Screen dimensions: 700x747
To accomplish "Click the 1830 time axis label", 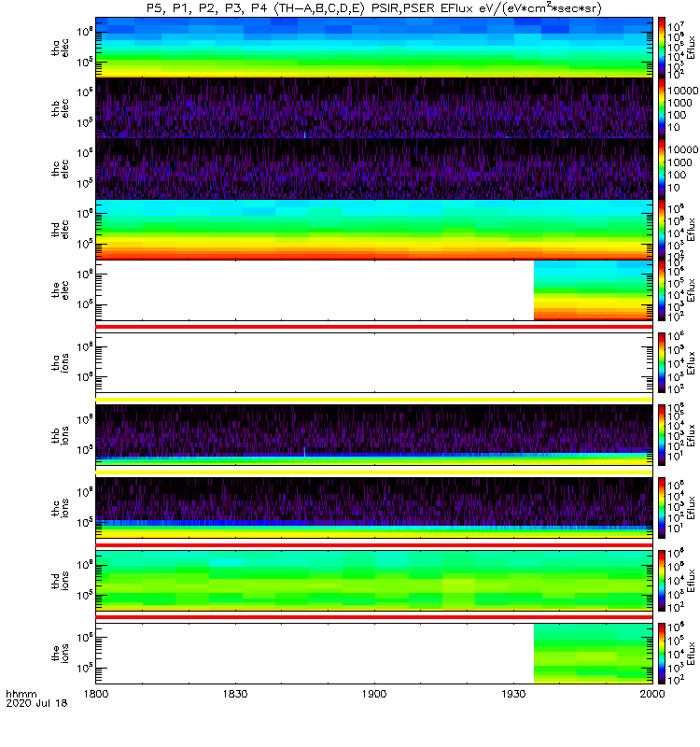I will tap(235, 694).
